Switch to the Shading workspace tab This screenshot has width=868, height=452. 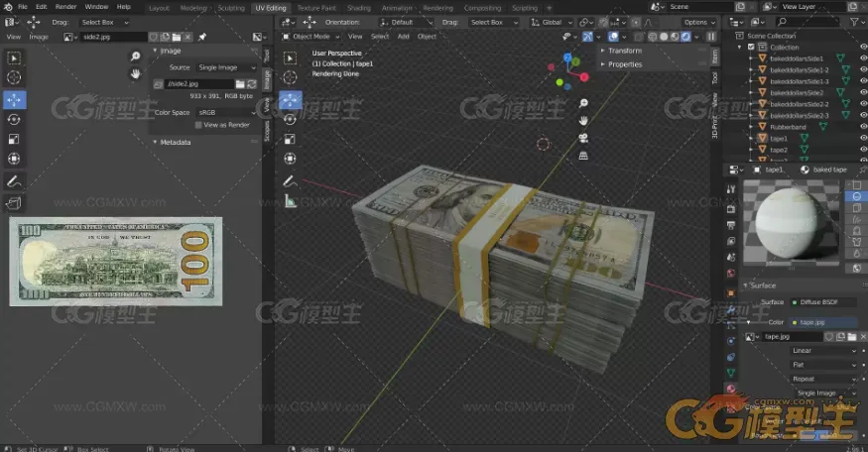click(x=359, y=8)
